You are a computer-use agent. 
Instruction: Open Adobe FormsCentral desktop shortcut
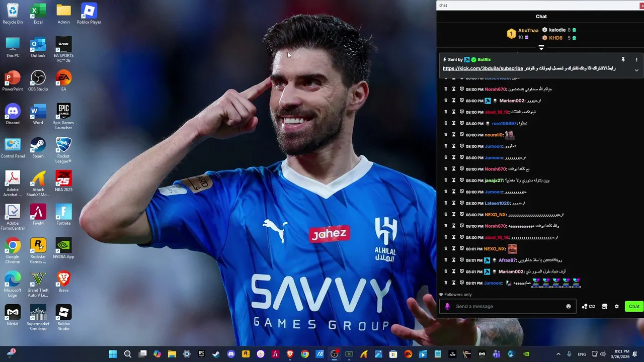[x=13, y=217]
